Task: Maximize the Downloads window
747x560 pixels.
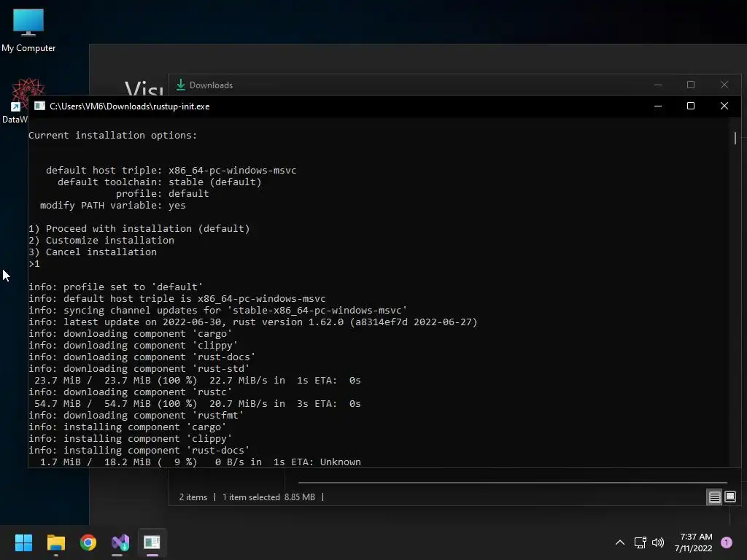Action: [690, 85]
